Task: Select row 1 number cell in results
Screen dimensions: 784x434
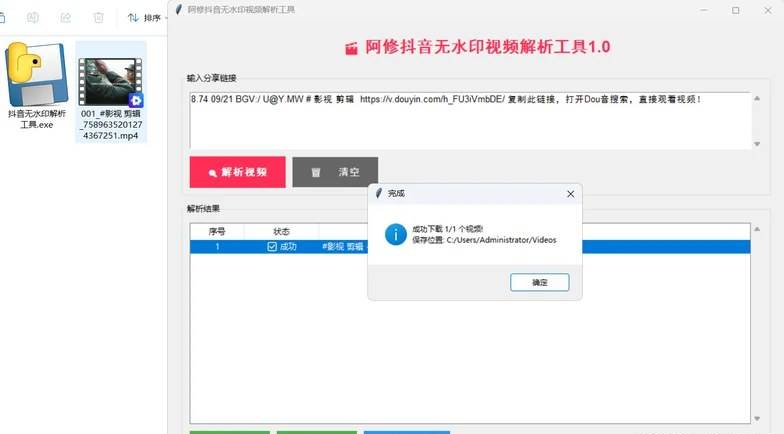Action: click(x=217, y=246)
